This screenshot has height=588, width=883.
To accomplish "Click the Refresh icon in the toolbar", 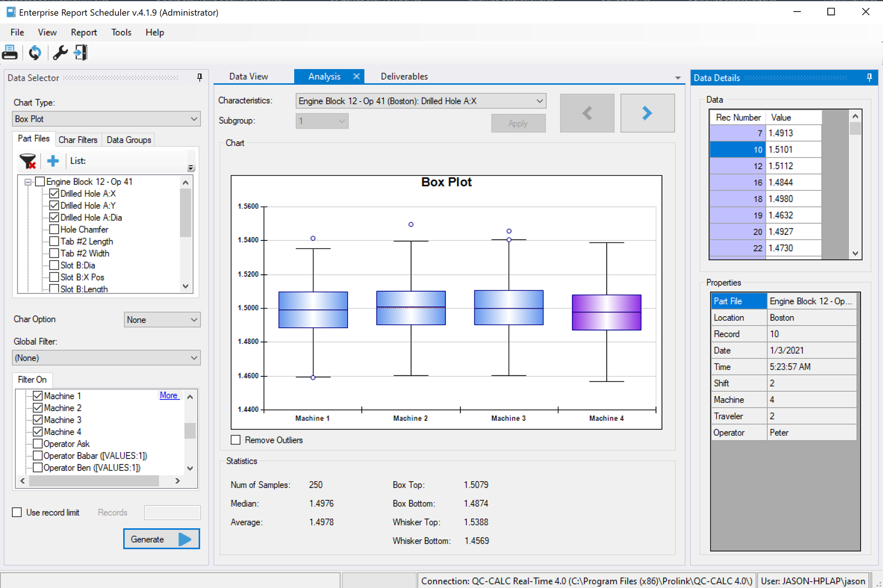I will (35, 52).
